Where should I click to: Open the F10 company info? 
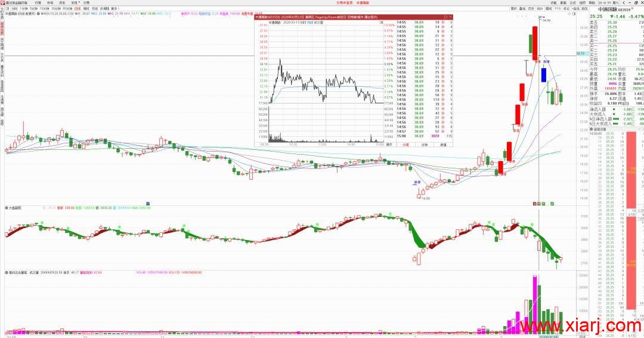tap(558, 8)
